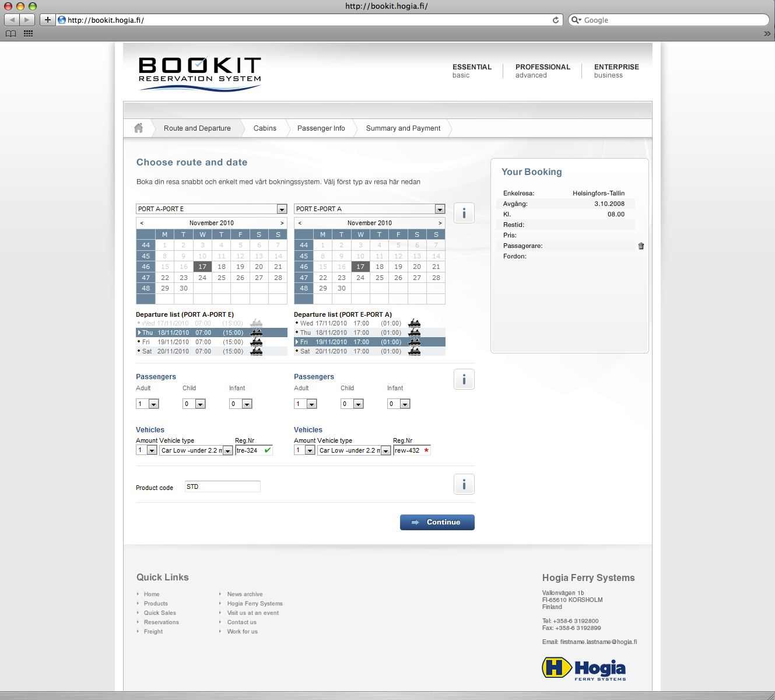
Task: Open the Cabins step tab
Action: click(265, 128)
